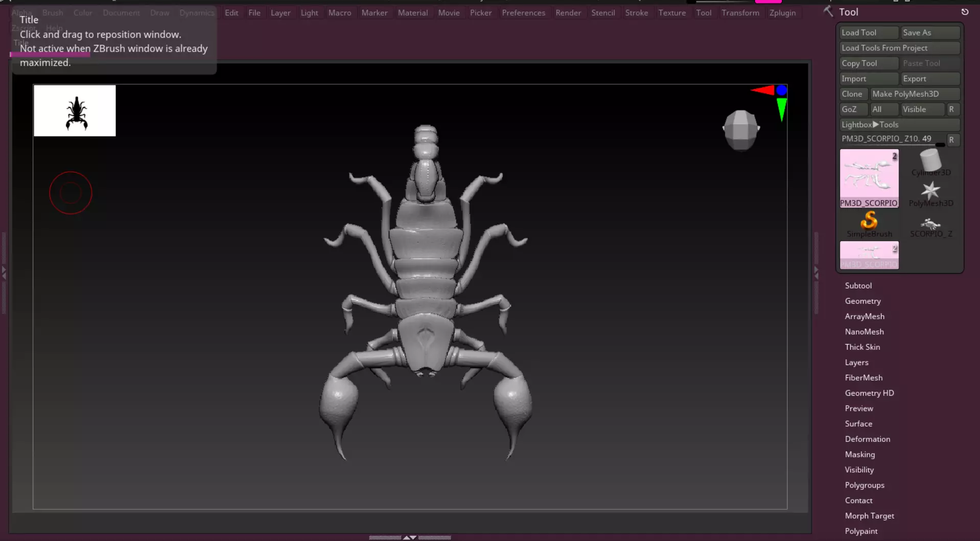980x541 pixels.
Task: Open the Picker menu
Action: click(x=481, y=13)
